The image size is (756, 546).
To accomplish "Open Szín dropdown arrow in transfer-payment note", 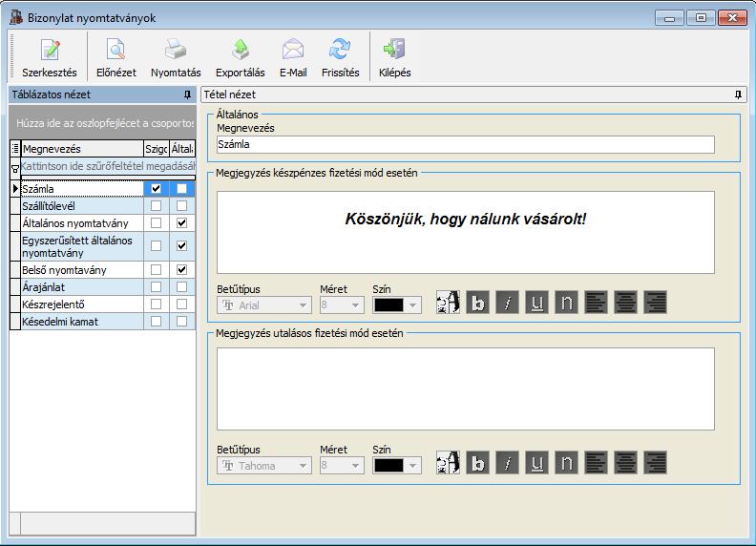I will pyautogui.click(x=412, y=466).
